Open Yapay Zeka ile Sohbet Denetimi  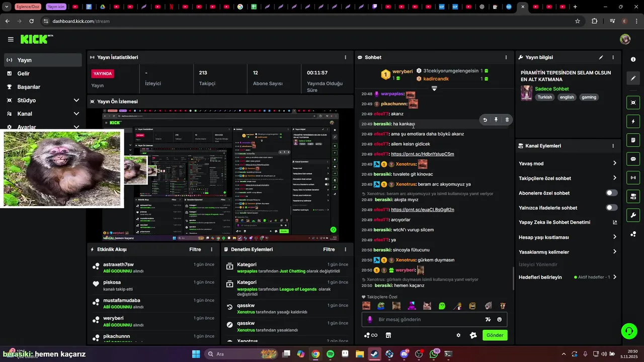pyautogui.click(x=568, y=222)
